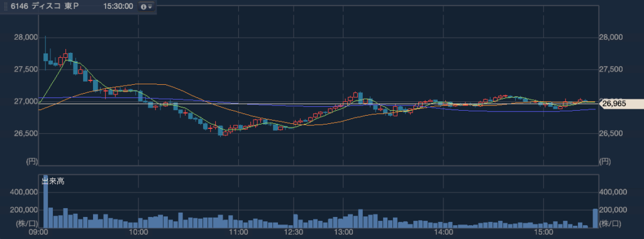Click the left axis label 27,000
644x239 pixels.
pos(26,101)
